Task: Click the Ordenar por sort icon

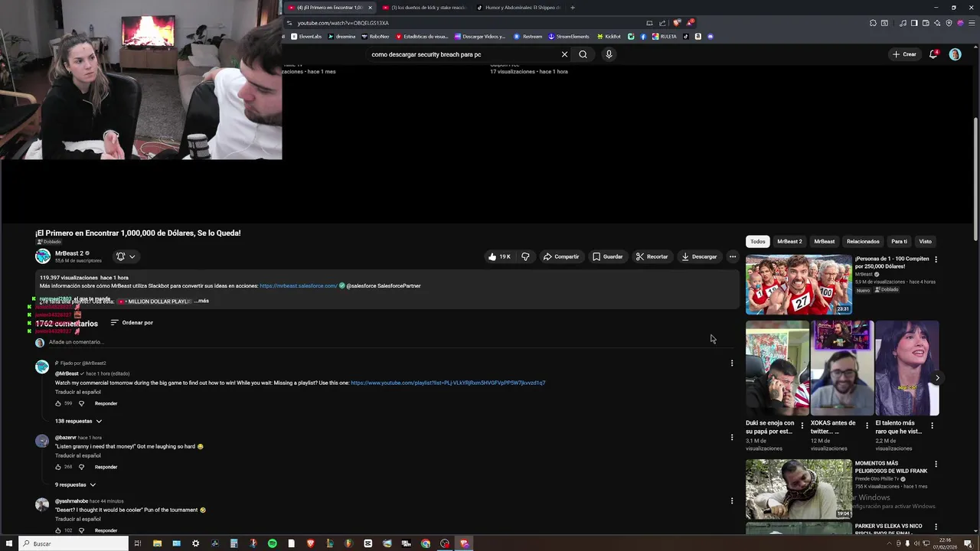Action: (114, 323)
